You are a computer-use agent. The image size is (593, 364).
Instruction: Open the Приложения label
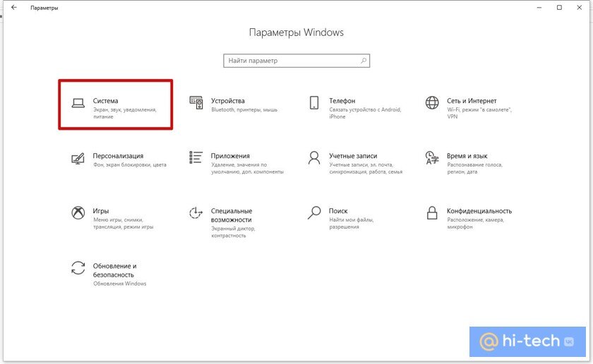click(230, 156)
